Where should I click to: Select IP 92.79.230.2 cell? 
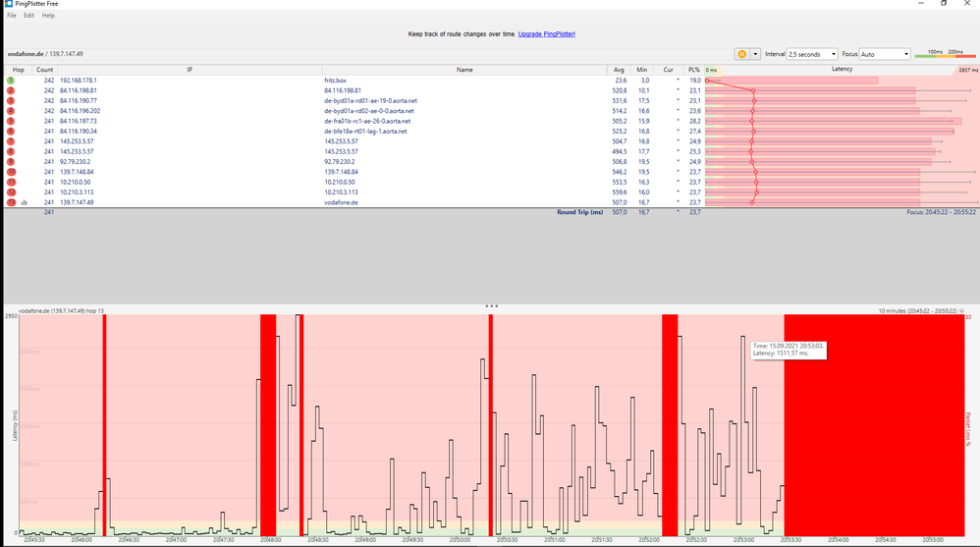tap(75, 162)
